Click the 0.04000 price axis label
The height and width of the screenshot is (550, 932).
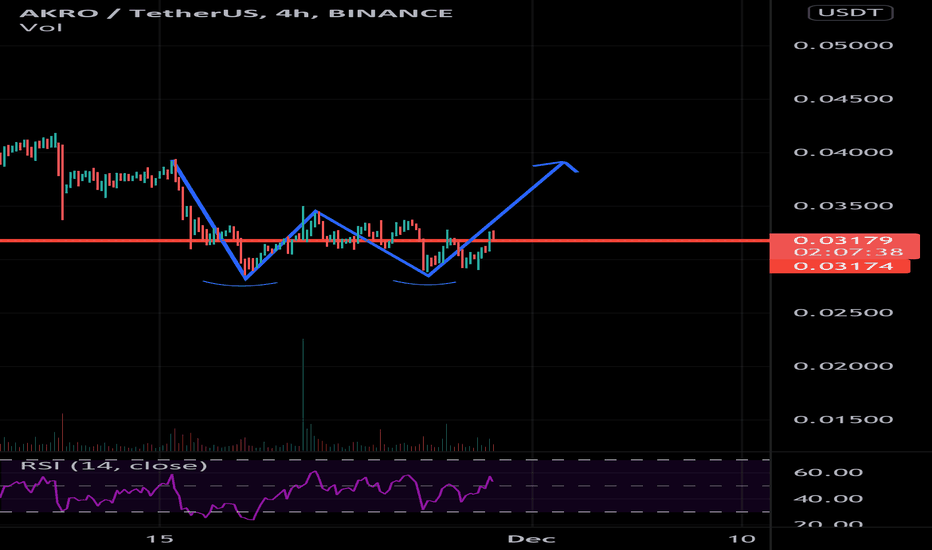click(843, 152)
